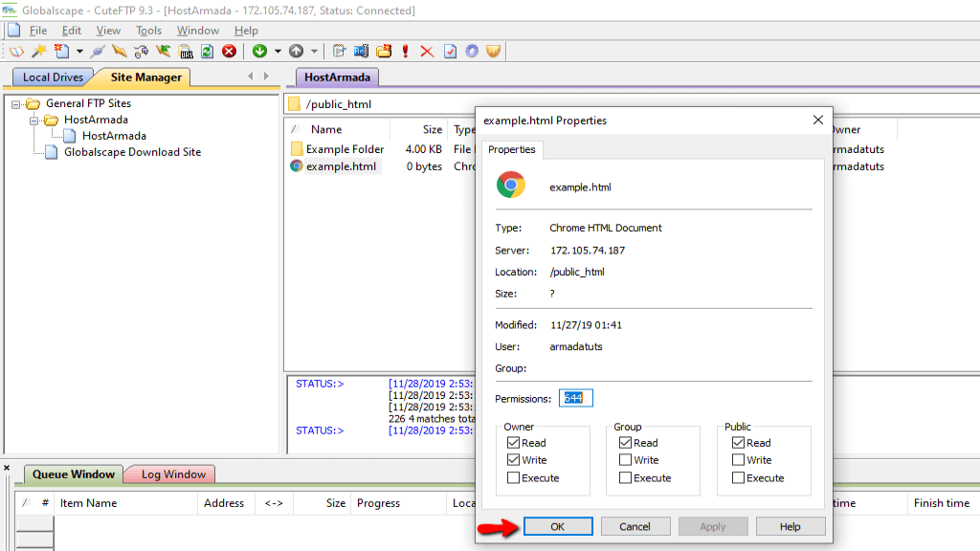Toggle the Owner Read checkbox

coord(514,443)
